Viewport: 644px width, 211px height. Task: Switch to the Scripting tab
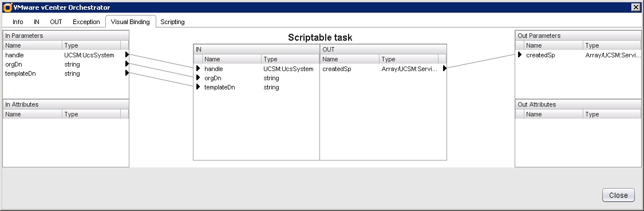[x=172, y=22]
